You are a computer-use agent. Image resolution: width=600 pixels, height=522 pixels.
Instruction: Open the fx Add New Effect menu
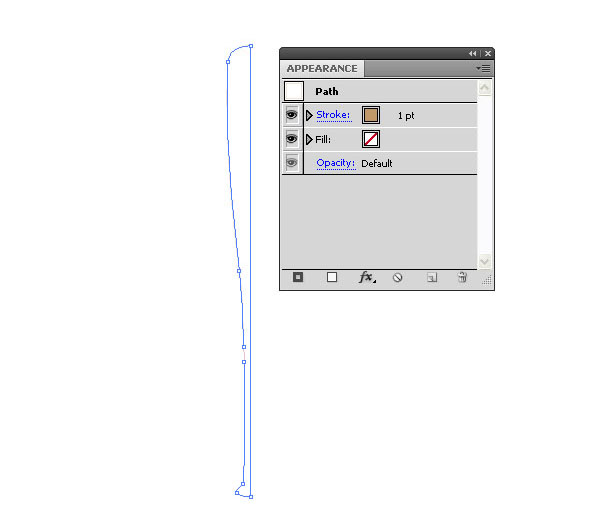(367, 277)
